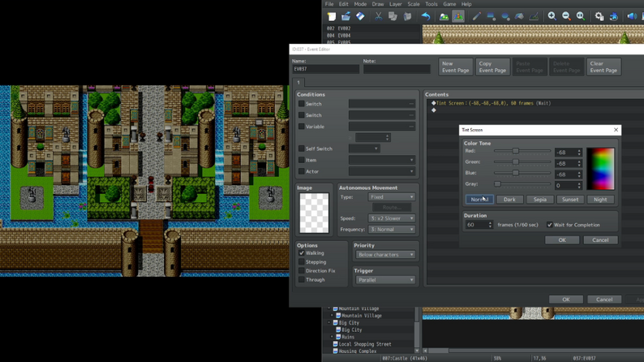Toggle Wait for Completion checkbox

coord(550,225)
